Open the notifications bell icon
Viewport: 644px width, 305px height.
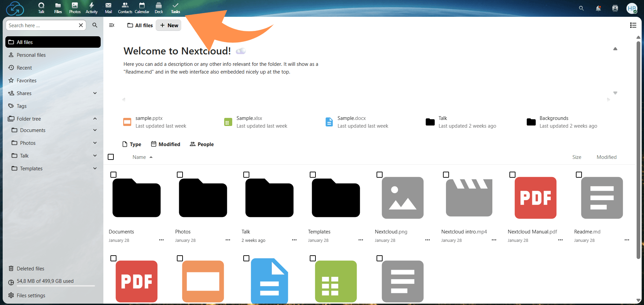pyautogui.click(x=598, y=8)
